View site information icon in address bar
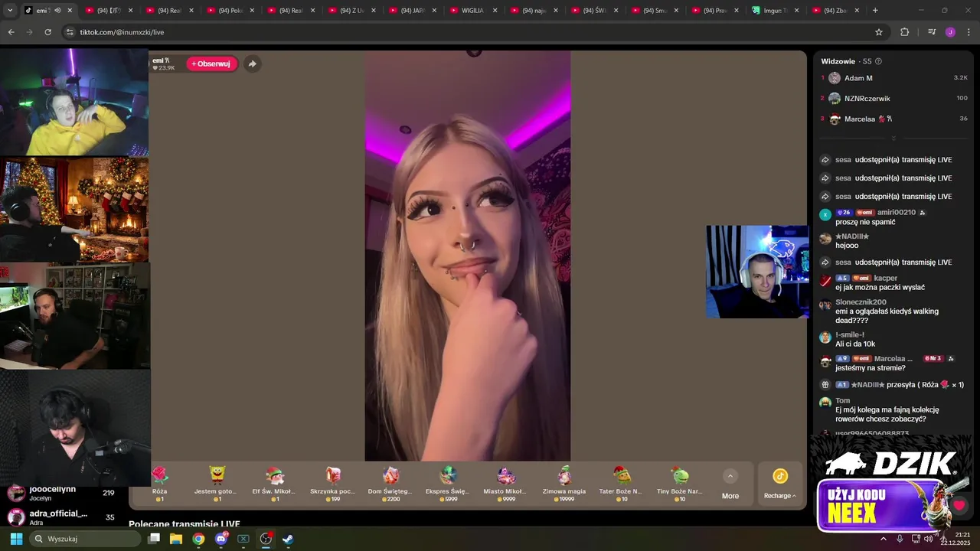Screen dimensions: 980x551 coord(70,32)
